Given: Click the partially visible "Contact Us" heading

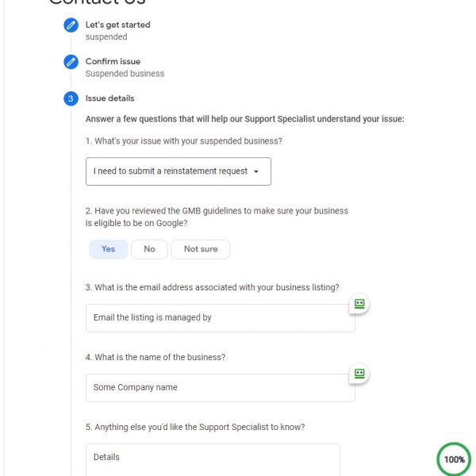Looking at the screenshot, I should 96,2.
